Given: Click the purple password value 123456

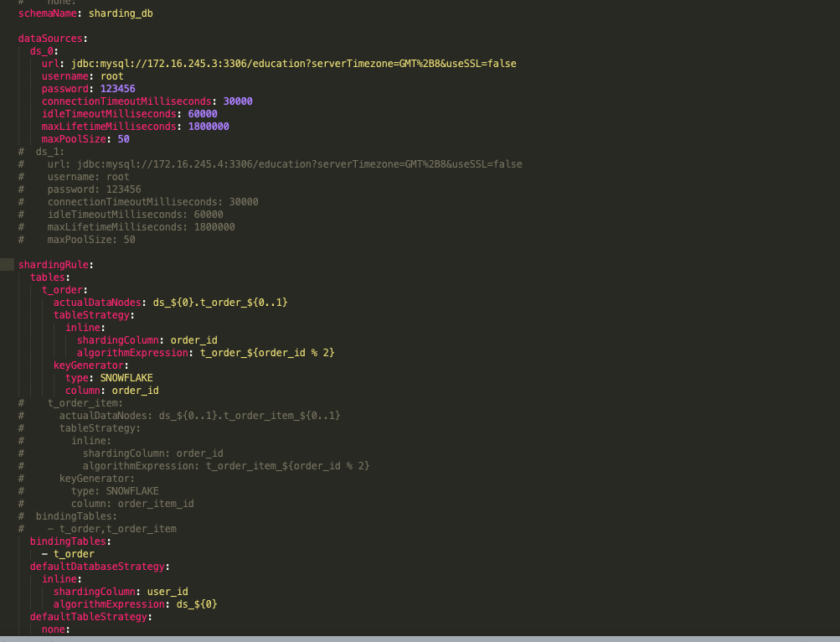Looking at the screenshot, I should click(118, 89).
